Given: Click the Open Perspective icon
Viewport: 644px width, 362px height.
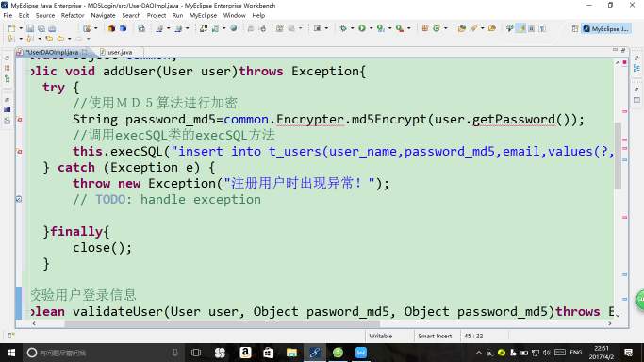Looking at the screenshot, I should 575,28.
